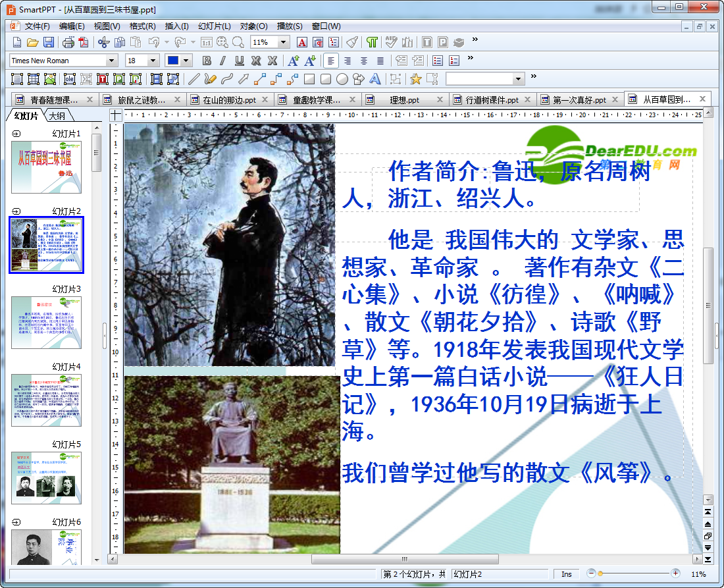Select the 幻灯片3 thumbnail
The width and height of the screenshot is (724, 588).
pyautogui.click(x=46, y=323)
